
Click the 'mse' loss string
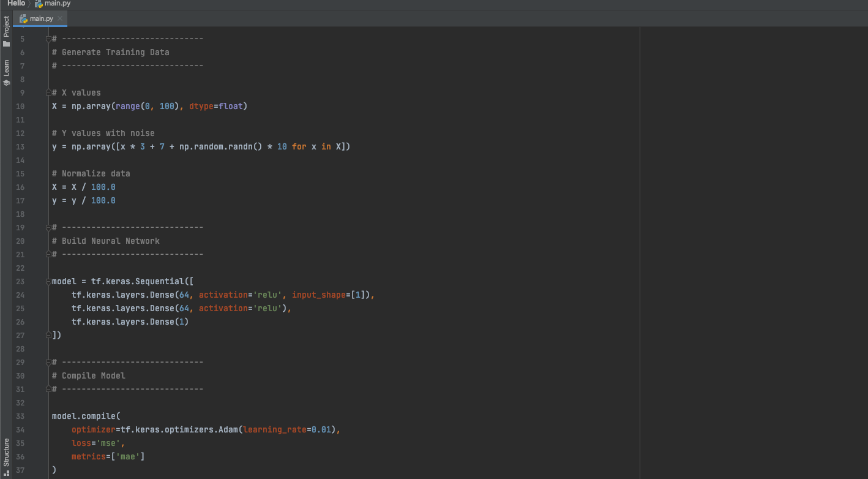(x=108, y=443)
